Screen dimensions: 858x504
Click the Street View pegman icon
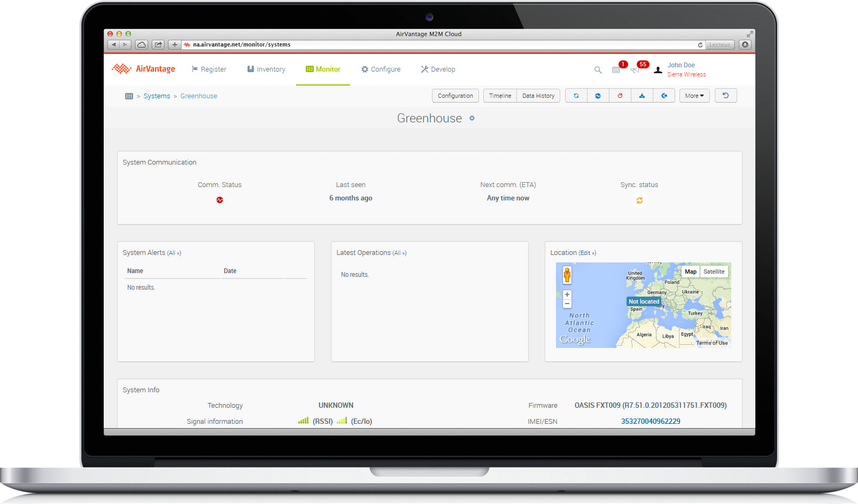[567, 275]
